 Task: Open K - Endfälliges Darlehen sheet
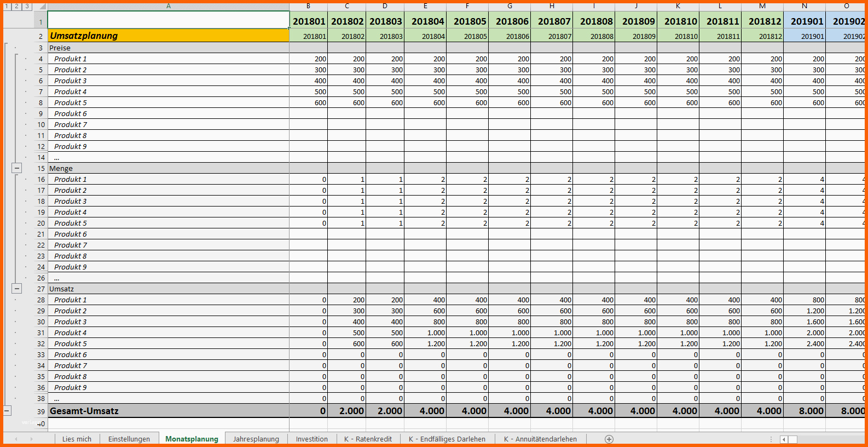click(447, 439)
